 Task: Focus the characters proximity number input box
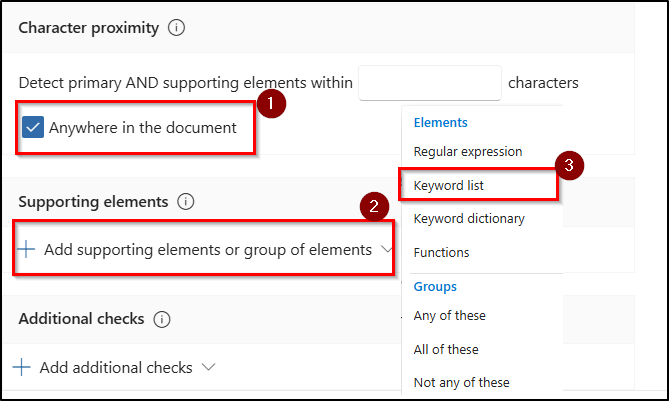tap(429, 83)
